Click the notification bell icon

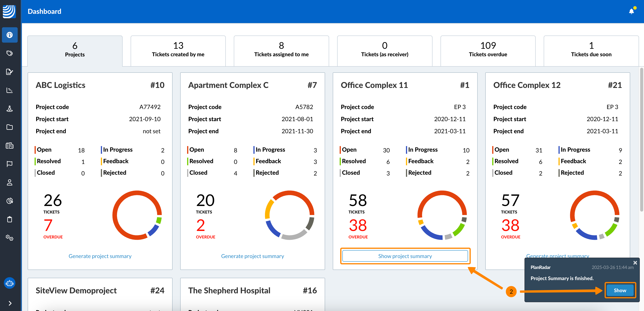631,11
